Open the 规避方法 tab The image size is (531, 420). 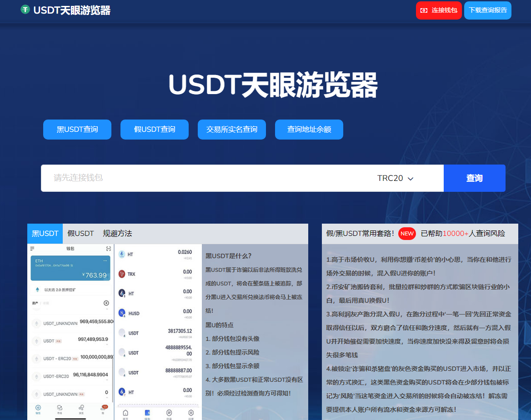(x=117, y=233)
